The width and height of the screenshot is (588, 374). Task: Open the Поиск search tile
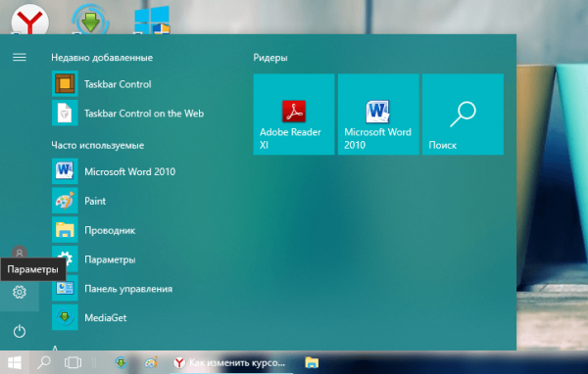(463, 114)
